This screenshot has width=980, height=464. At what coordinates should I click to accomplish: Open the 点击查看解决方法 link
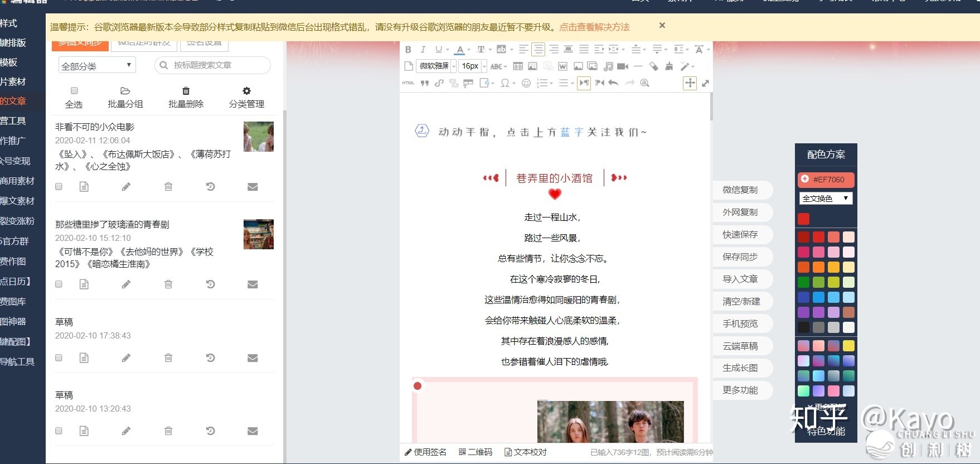pyautogui.click(x=594, y=27)
